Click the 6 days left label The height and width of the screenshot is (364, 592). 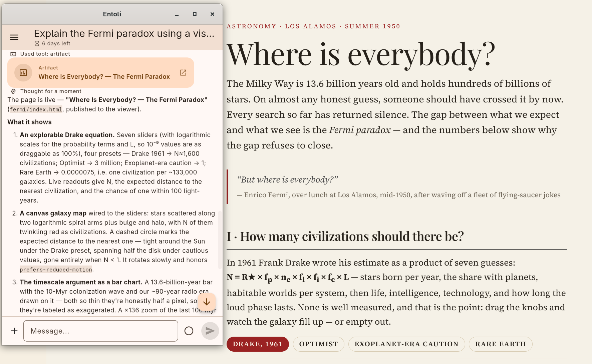point(56,43)
